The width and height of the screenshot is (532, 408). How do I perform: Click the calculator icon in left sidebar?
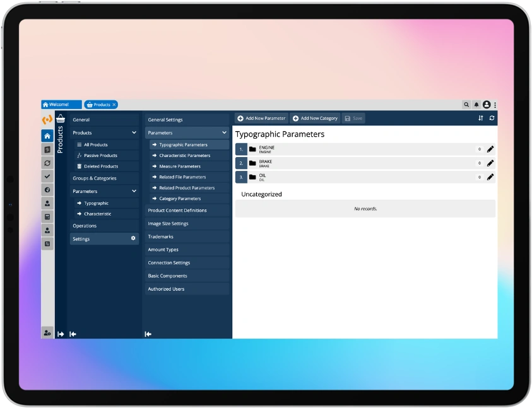click(x=47, y=216)
